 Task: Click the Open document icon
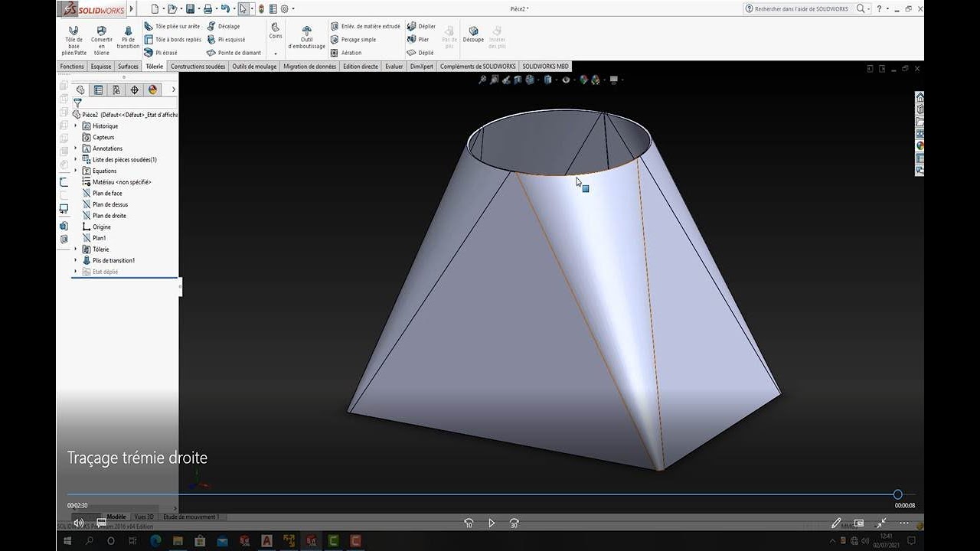click(x=171, y=9)
